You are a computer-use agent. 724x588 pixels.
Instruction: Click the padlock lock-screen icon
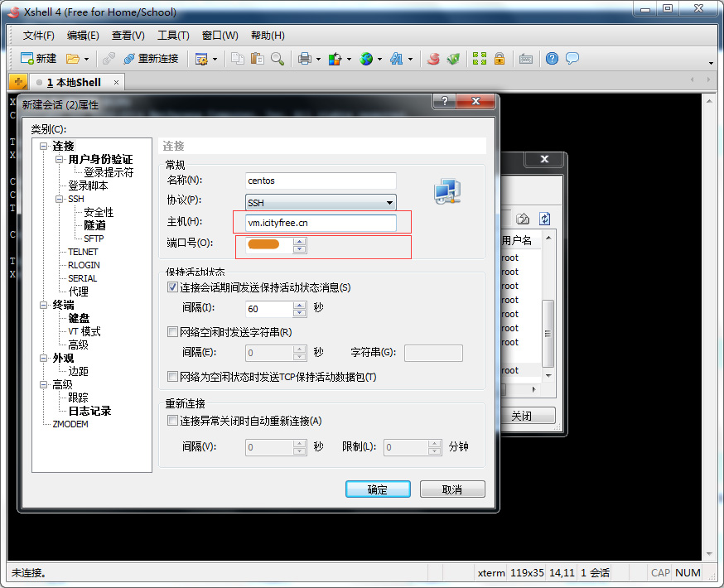[x=500, y=59]
